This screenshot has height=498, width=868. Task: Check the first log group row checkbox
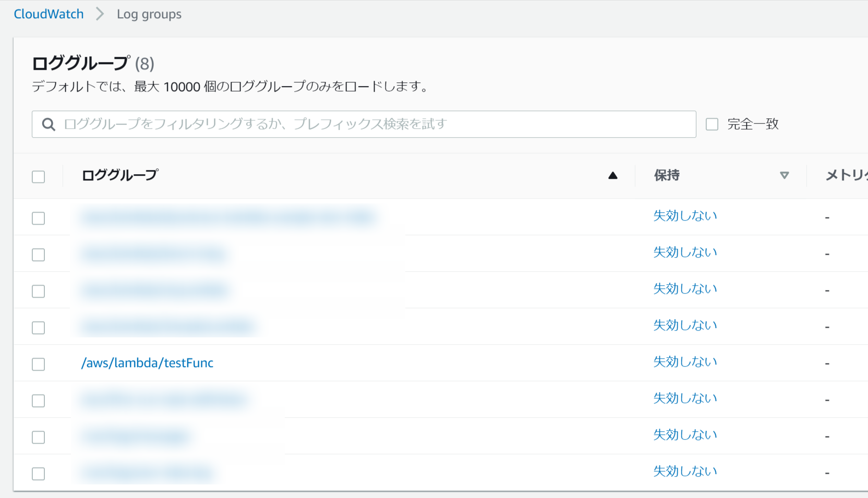(x=39, y=218)
